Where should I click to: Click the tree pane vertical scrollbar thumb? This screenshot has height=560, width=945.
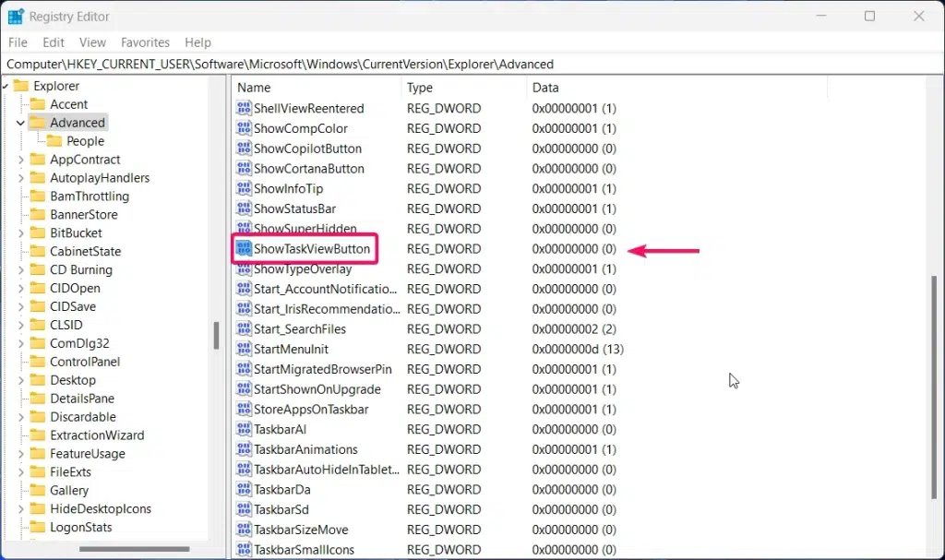coord(216,336)
